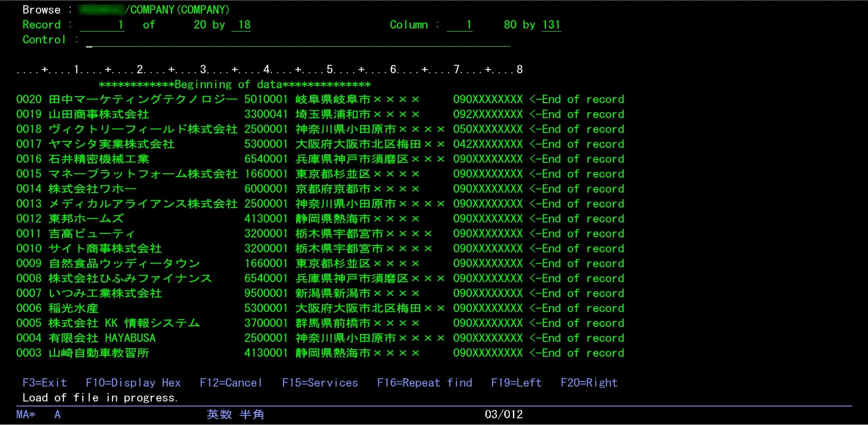Image resolution: width=868 pixels, height=425 pixels.
Task: Click address 群馬県前橋市 in row 0005
Action: click(333, 323)
